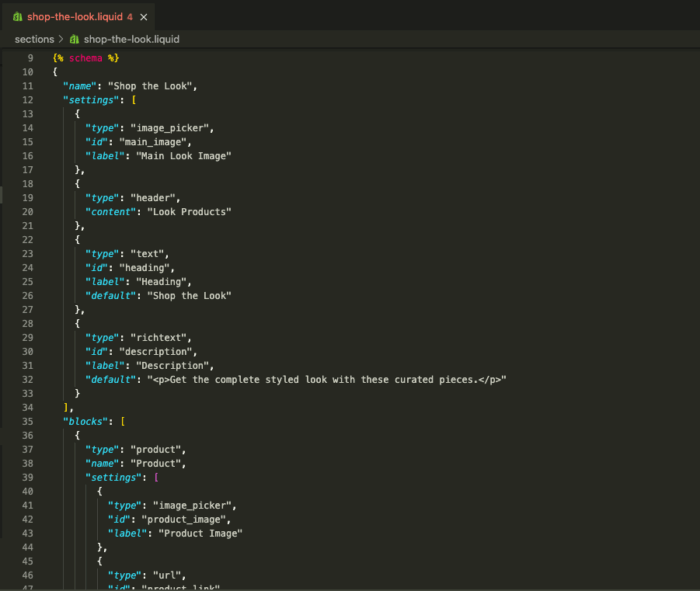Click line number 22 in the gutter
The height and width of the screenshot is (591, 700).
pyautogui.click(x=28, y=240)
